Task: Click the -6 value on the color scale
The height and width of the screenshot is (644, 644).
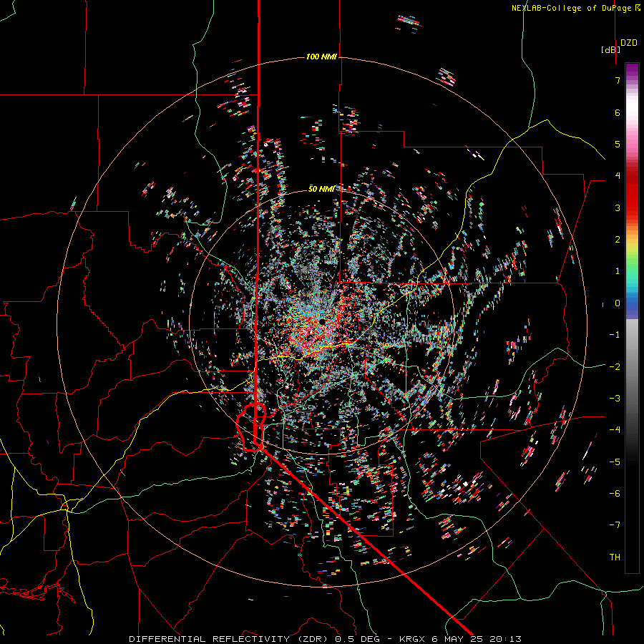Action: click(x=615, y=494)
